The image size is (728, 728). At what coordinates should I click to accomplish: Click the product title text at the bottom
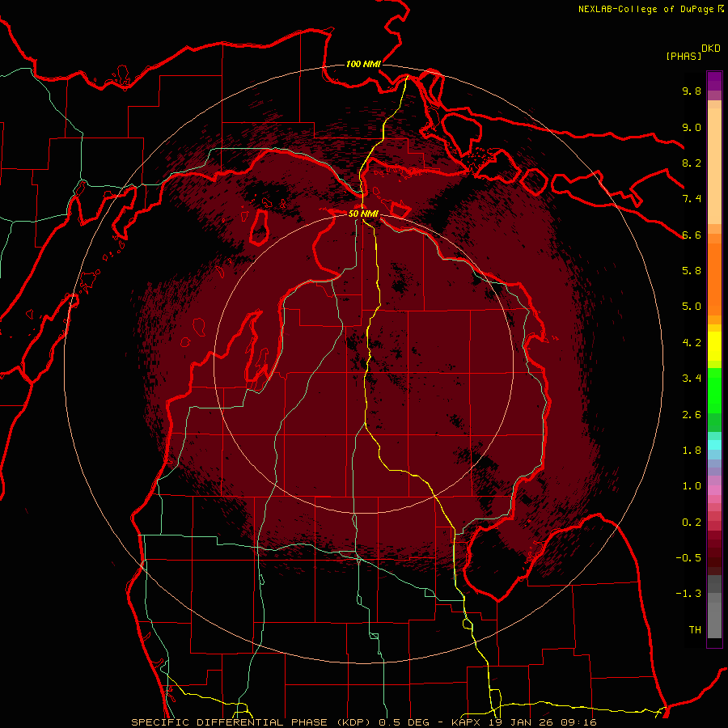[x=363, y=722]
